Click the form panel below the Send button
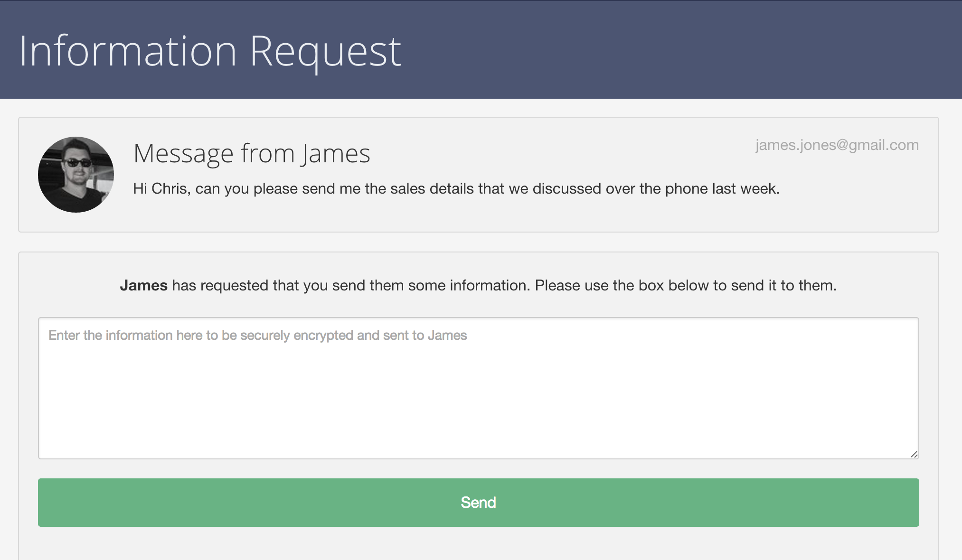Screen dimensions: 962x560 (478, 544)
